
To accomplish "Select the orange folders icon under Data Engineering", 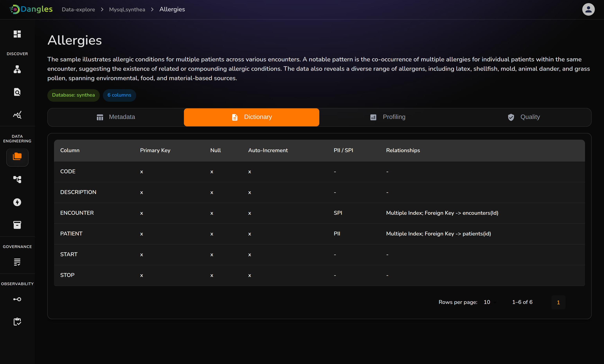I will [17, 157].
